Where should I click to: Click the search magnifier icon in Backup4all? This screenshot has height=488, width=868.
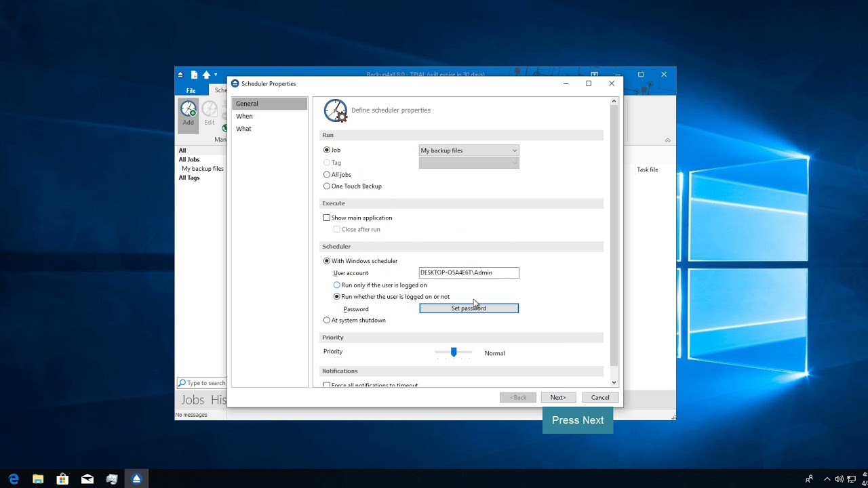[x=182, y=383]
